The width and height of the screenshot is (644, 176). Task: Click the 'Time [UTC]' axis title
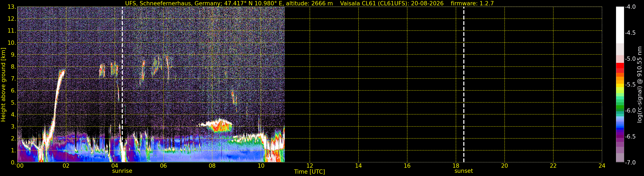[310, 172]
